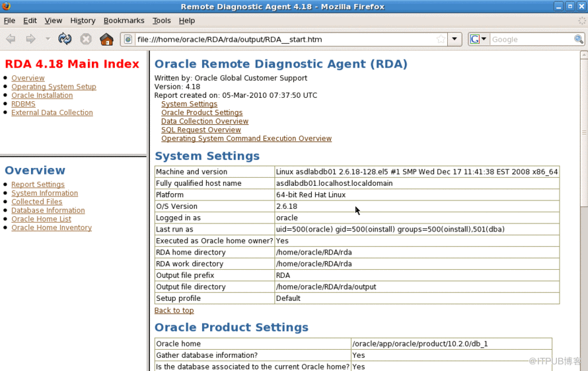Bookmark this page with the star icon

click(x=441, y=39)
